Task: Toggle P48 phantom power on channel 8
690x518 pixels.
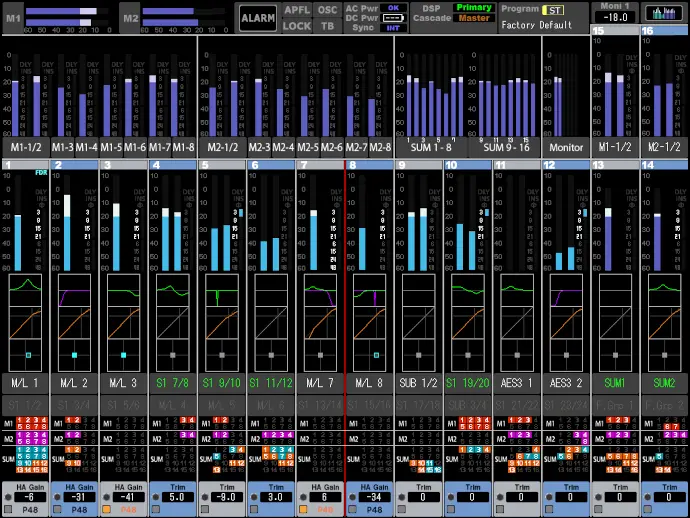Action: pyautogui.click(x=352, y=510)
